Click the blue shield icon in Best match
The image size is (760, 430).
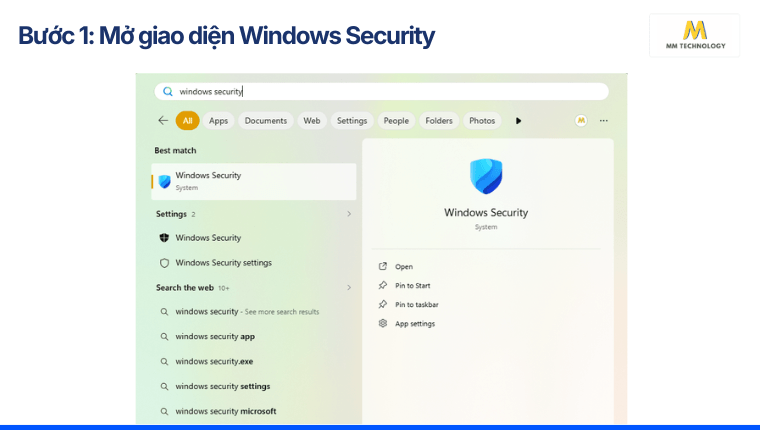pyautogui.click(x=165, y=182)
